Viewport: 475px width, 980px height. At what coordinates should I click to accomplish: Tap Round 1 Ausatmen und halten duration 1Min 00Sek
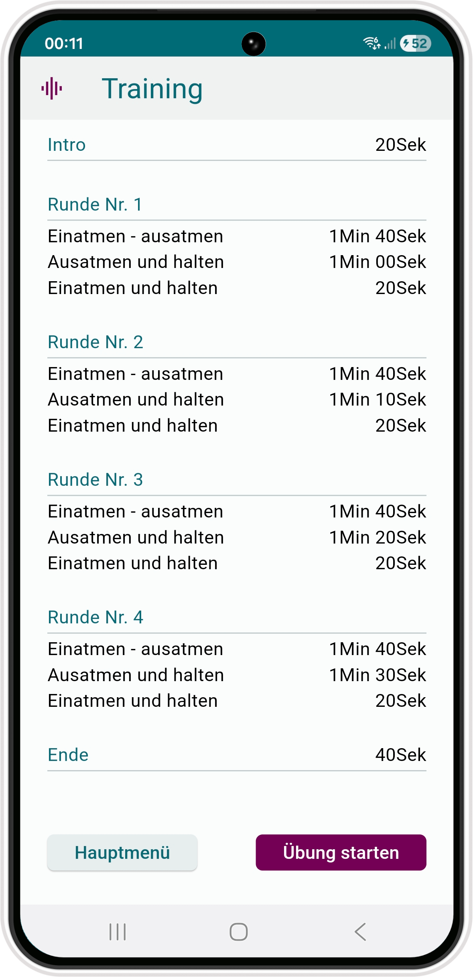377,262
